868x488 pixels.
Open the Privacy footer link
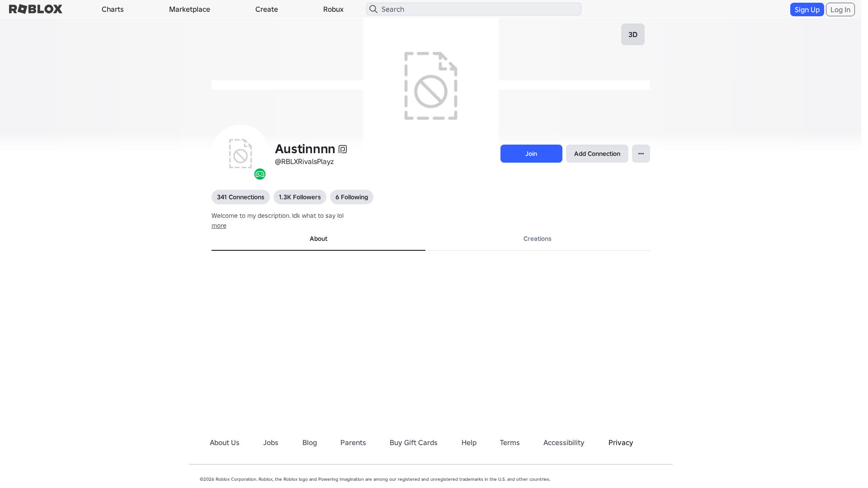pos(621,443)
